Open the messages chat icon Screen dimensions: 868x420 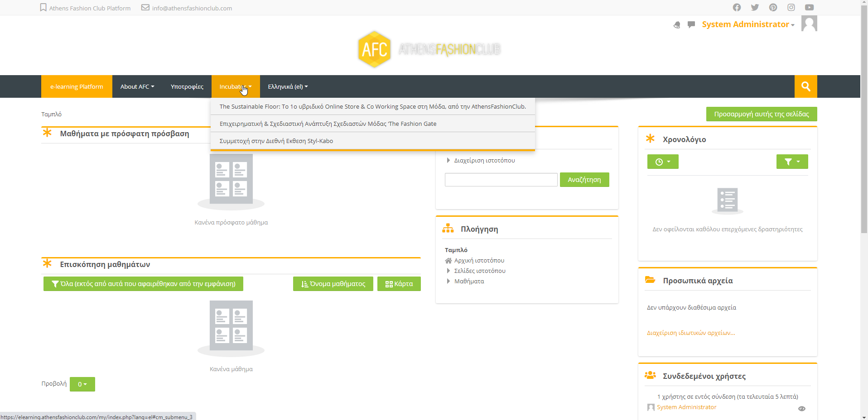691,24
